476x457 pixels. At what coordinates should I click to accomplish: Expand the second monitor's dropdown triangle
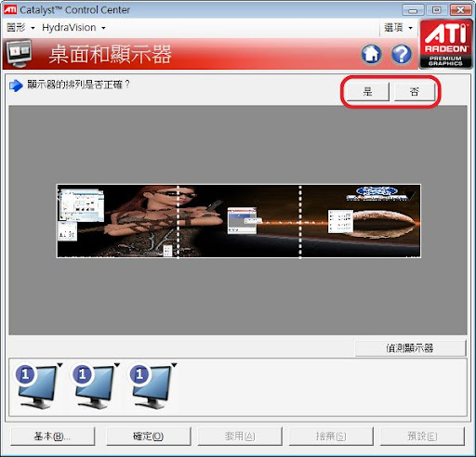coord(117,365)
